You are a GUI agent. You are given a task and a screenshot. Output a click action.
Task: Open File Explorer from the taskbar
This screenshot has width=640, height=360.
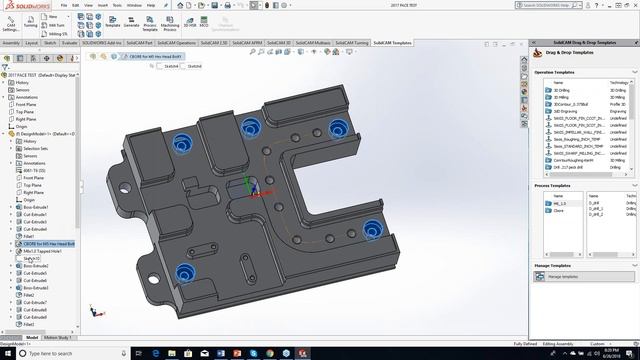coord(172,353)
